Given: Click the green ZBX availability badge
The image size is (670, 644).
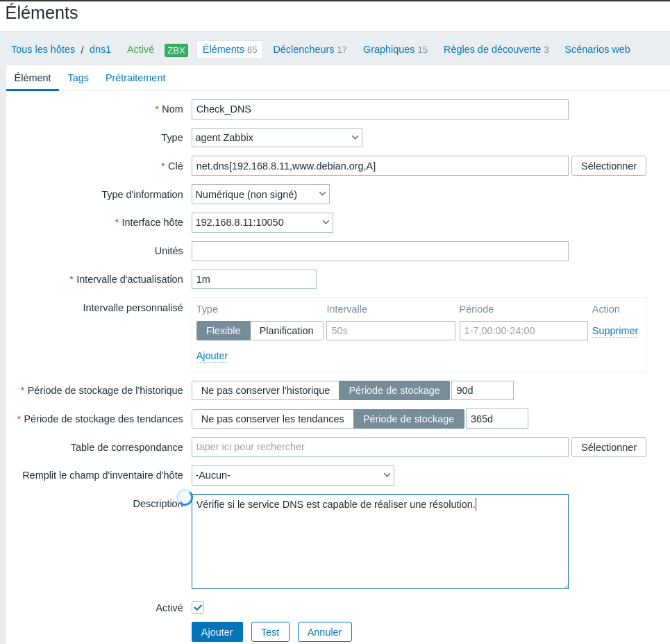Looking at the screenshot, I should [x=176, y=50].
